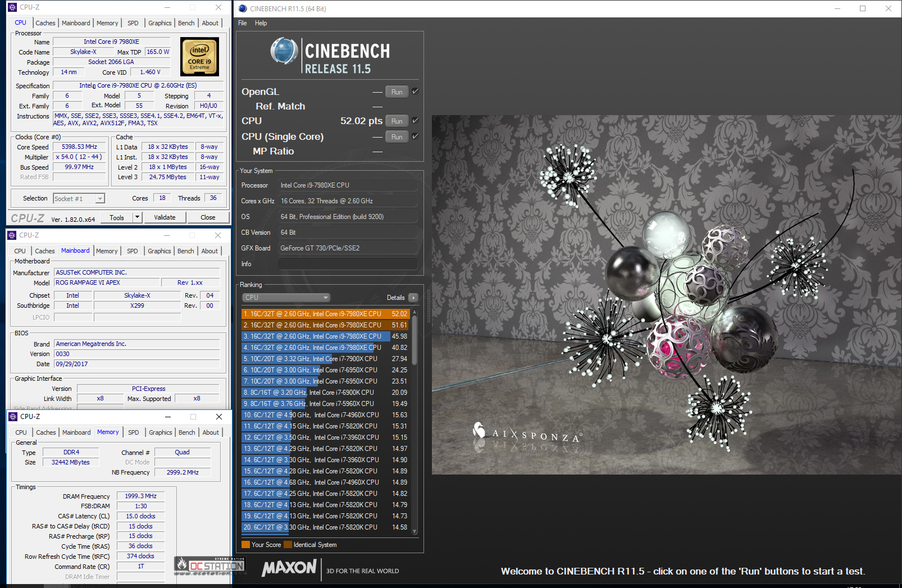Open the Ranking CPU dropdown

[x=286, y=298]
